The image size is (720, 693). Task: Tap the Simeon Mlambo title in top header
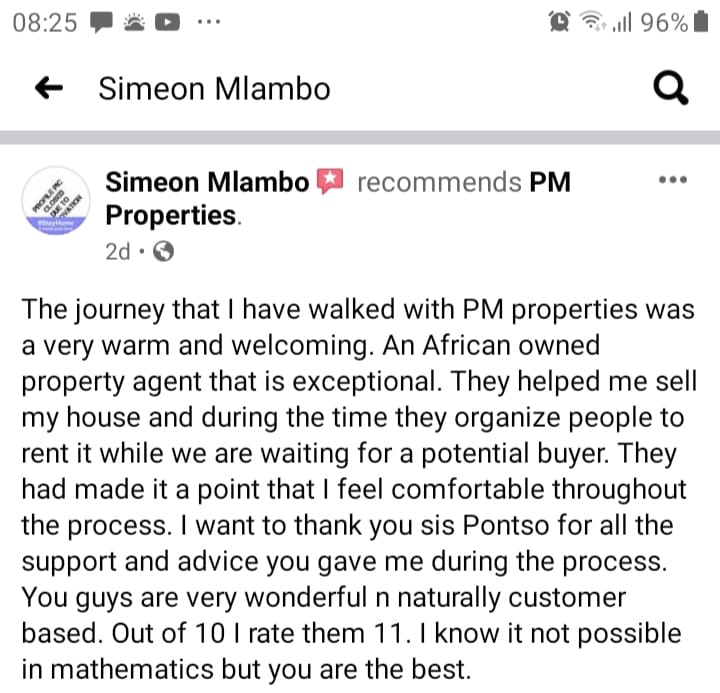pos(214,89)
